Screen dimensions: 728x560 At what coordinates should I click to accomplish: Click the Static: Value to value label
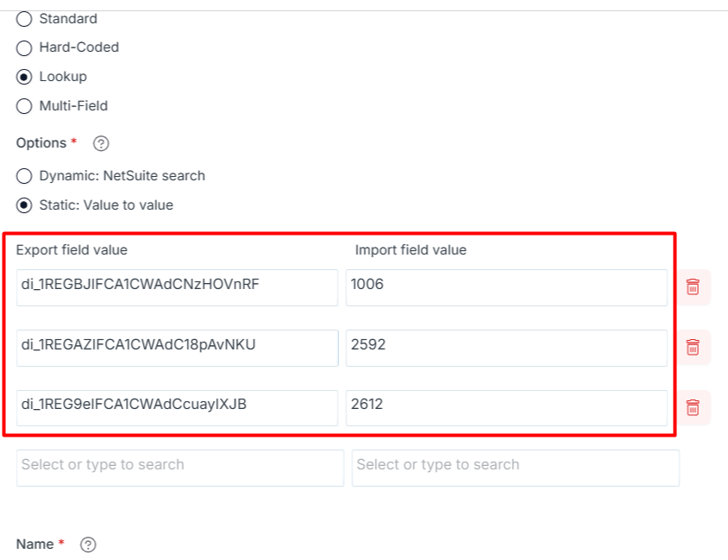pos(106,205)
